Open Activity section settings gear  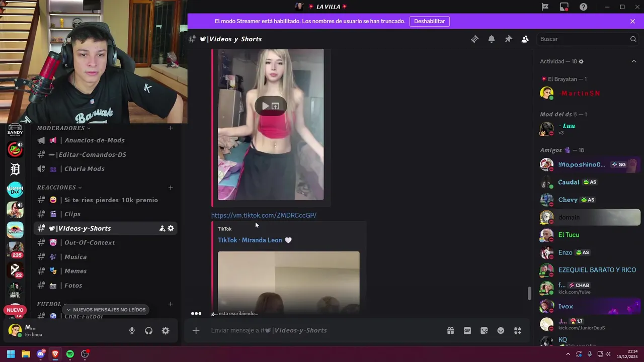tap(581, 61)
